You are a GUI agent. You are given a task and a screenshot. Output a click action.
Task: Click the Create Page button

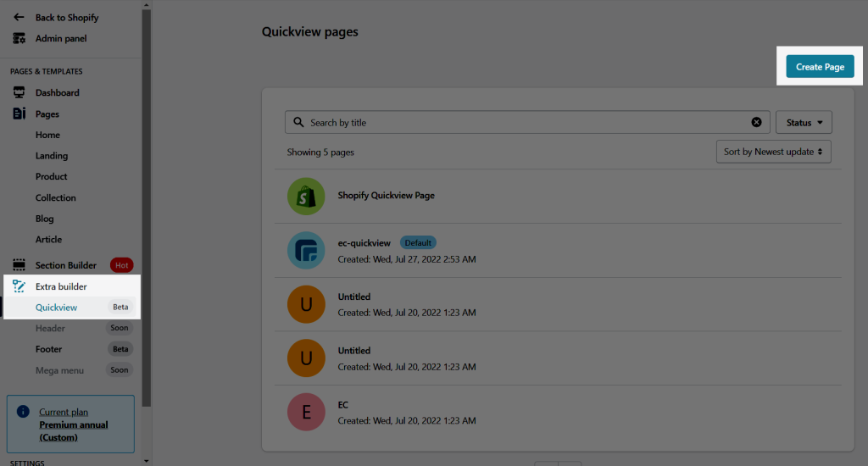tap(820, 66)
